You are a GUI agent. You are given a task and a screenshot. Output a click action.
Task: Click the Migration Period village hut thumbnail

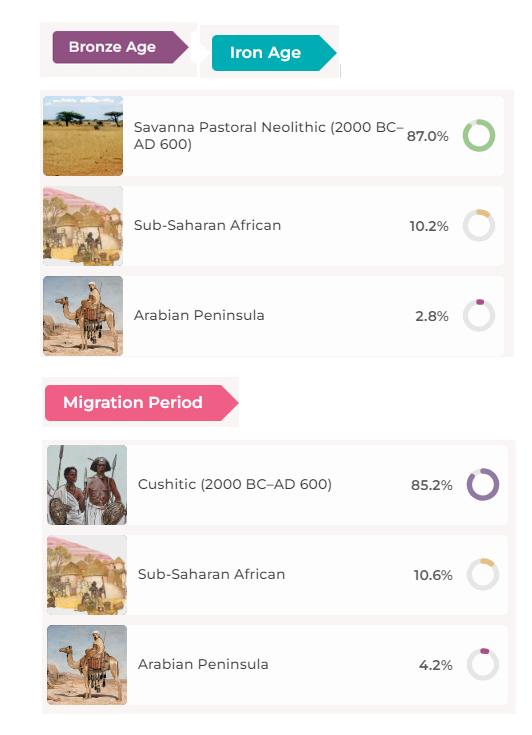pyautogui.click(x=87, y=575)
